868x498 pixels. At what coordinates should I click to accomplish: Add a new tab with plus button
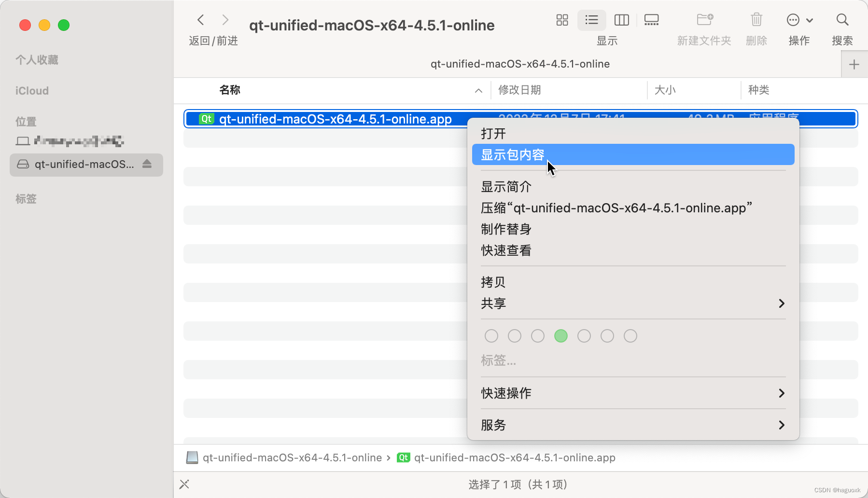click(854, 65)
